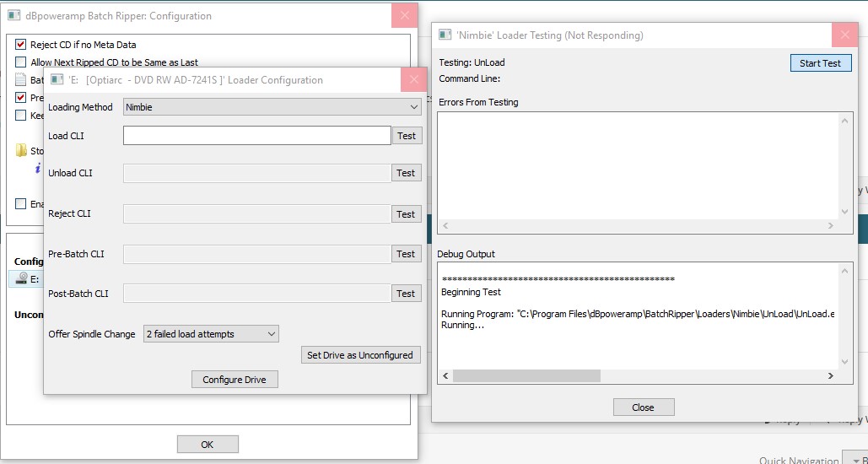868x464 pixels.
Task: Toggle the checked 'Pre' checkbox in Configuration window
Action: point(20,98)
